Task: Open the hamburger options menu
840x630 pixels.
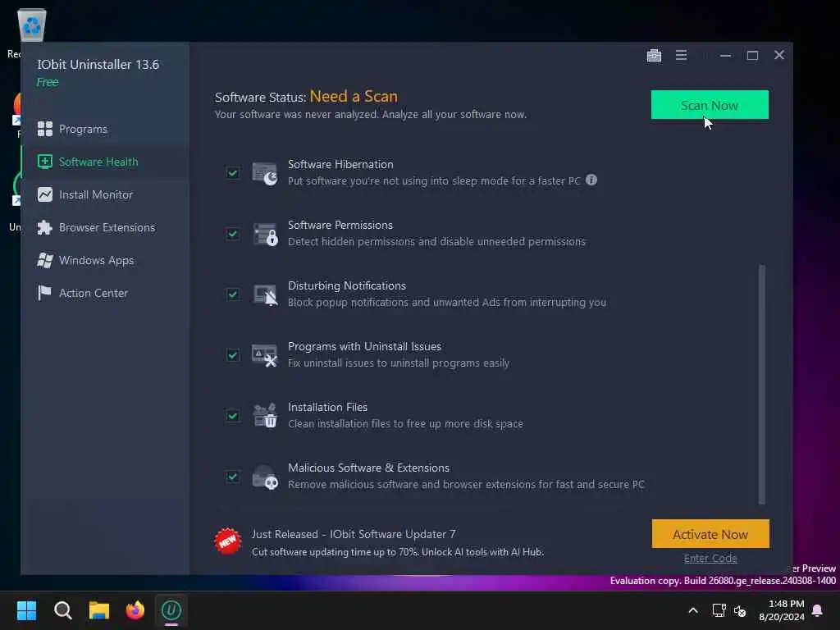Action: [681, 55]
